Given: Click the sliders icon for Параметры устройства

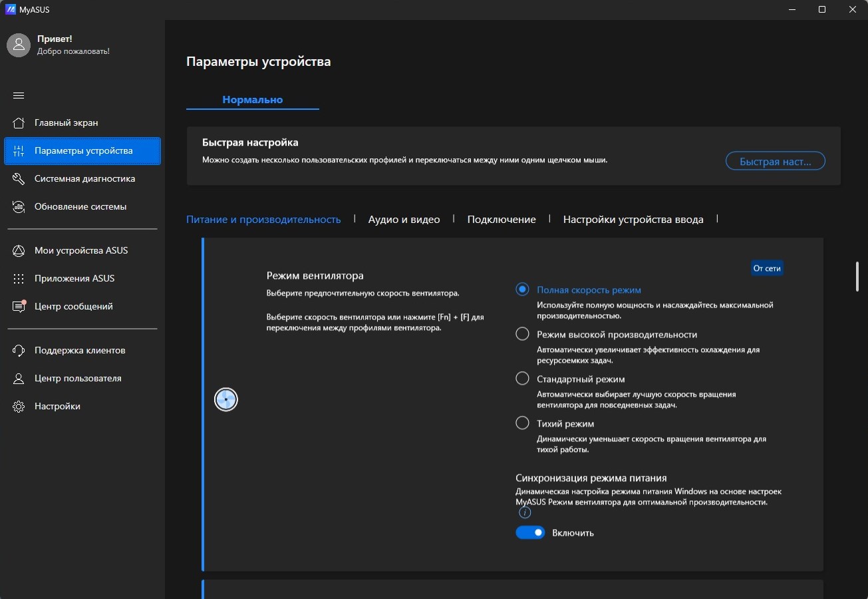Looking at the screenshot, I should [x=19, y=150].
